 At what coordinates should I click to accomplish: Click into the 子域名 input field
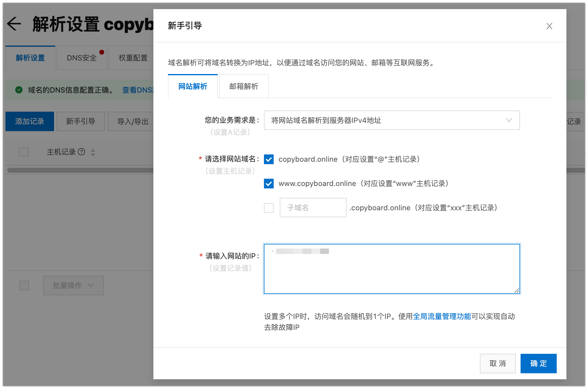[313, 208]
